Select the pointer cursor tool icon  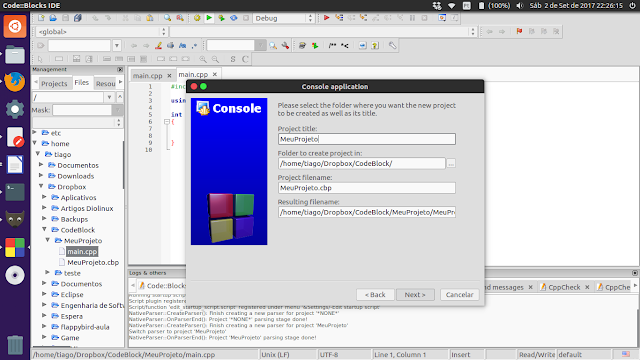click(x=40, y=59)
